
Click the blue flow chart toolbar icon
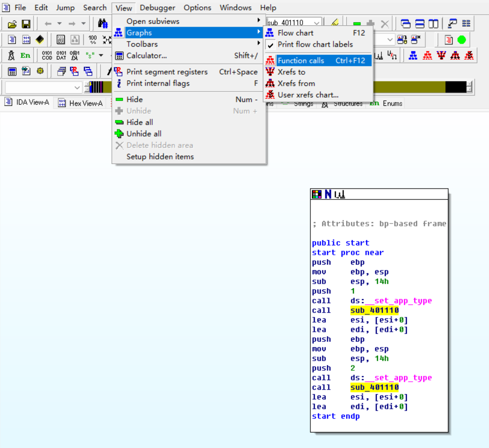click(x=413, y=55)
